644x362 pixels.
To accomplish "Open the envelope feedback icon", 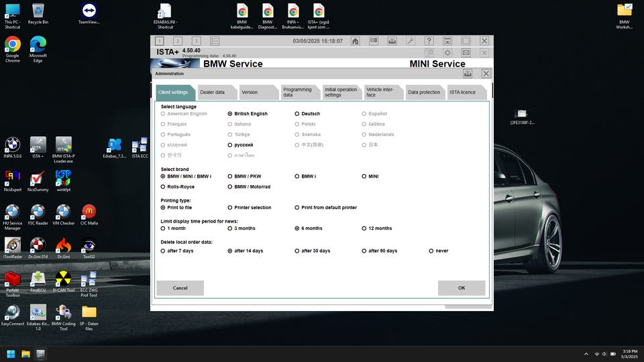I will 466,52.
